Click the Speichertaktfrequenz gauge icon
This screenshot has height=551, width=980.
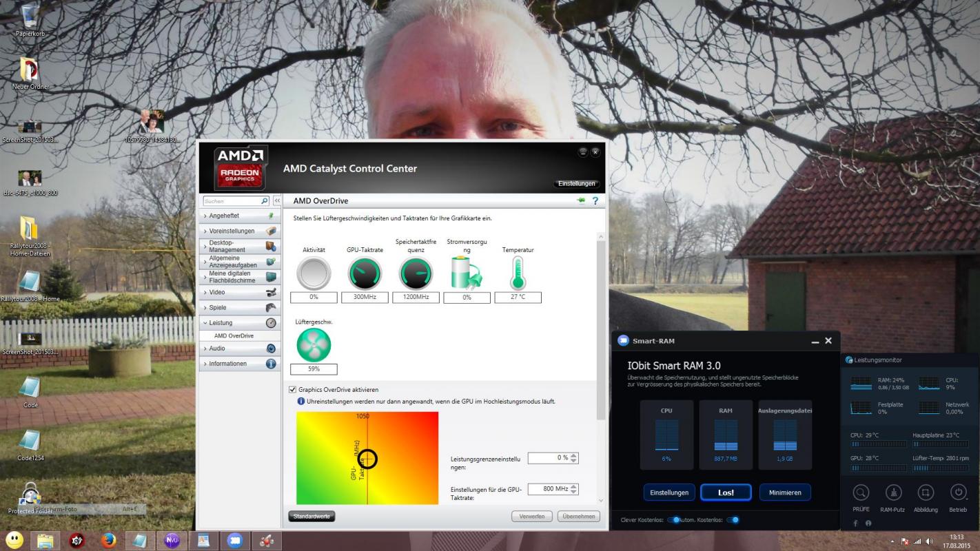click(416, 273)
